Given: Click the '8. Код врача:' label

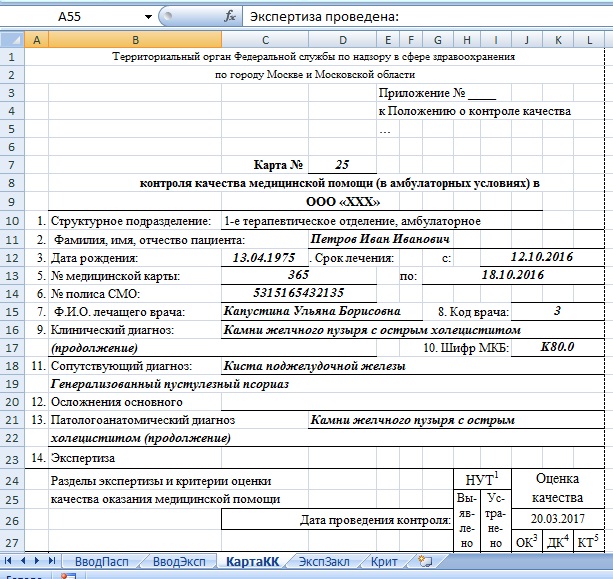Looking at the screenshot, I should pyautogui.click(x=474, y=312).
